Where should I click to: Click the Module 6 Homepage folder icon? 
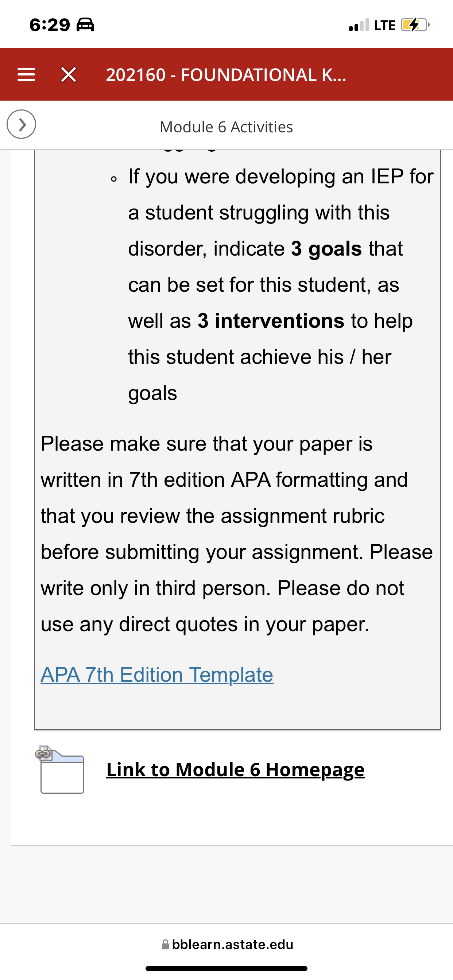[x=60, y=769]
